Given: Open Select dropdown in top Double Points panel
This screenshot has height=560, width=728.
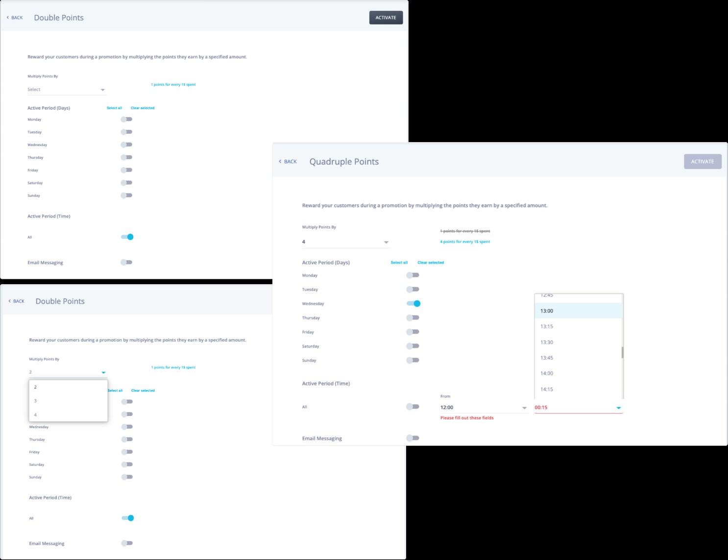Looking at the screenshot, I should point(66,90).
